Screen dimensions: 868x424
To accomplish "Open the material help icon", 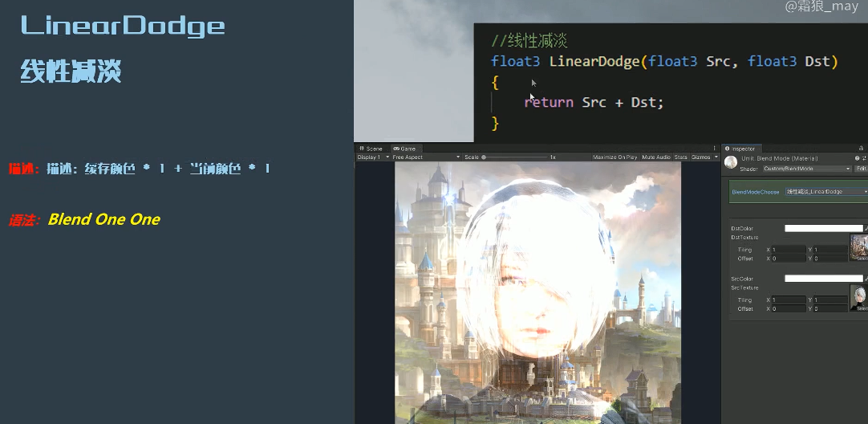I will [x=857, y=158].
